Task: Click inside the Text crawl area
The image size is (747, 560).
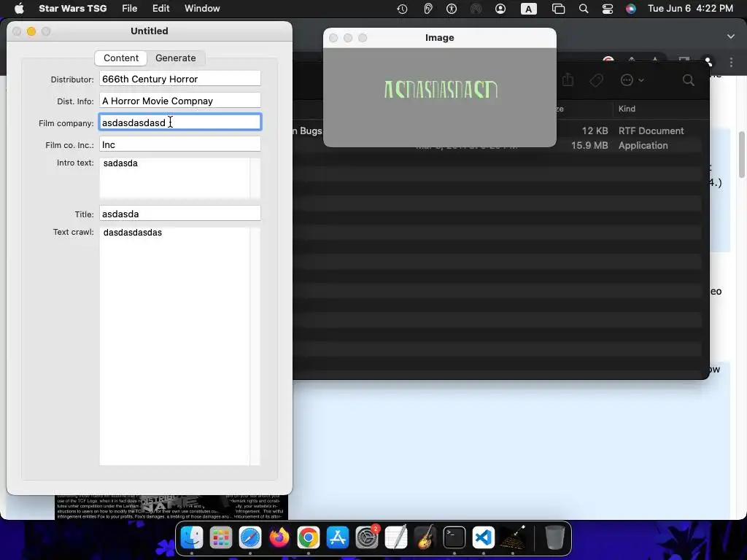Action: [174, 346]
